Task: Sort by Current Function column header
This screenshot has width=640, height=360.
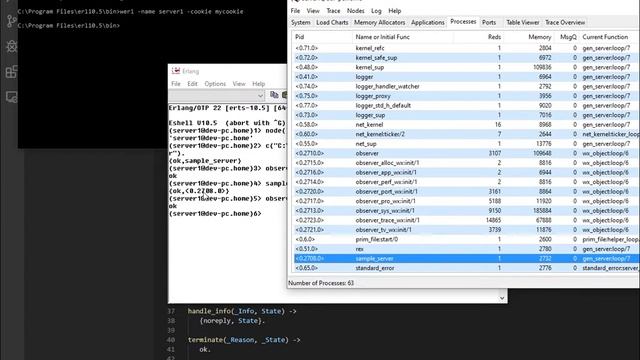Action: pyautogui.click(x=609, y=37)
